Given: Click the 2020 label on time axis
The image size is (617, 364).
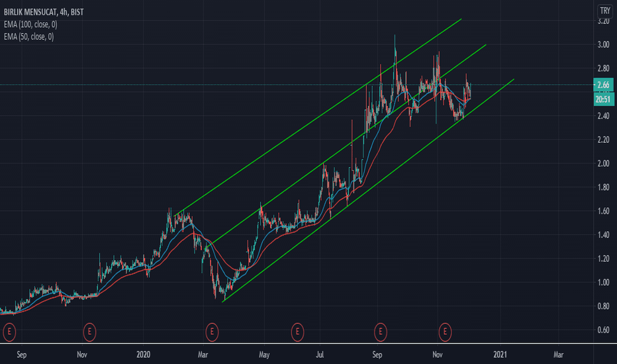Looking at the screenshot, I should click(x=143, y=355).
